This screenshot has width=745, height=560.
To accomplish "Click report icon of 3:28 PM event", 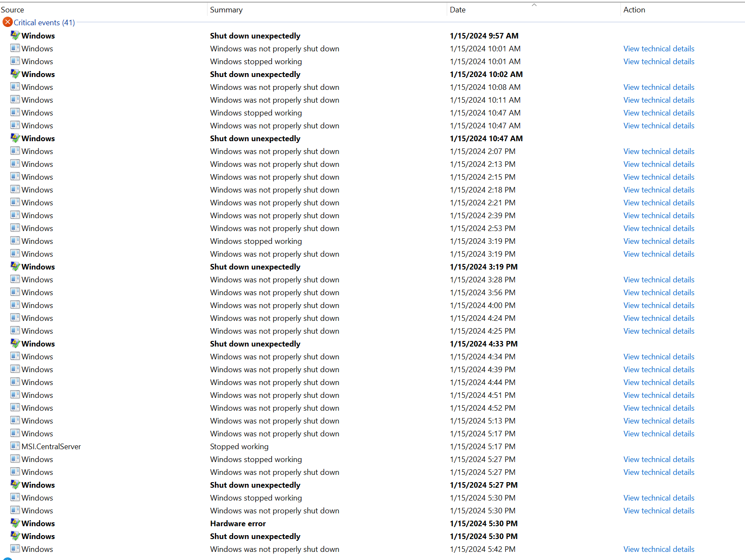I will [15, 279].
